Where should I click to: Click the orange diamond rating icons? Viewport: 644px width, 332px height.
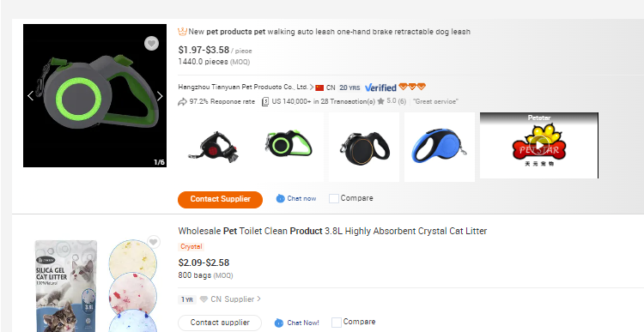(x=412, y=87)
